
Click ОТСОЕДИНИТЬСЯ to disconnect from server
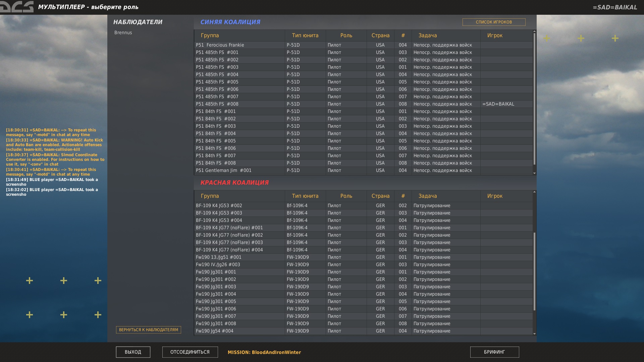190,352
